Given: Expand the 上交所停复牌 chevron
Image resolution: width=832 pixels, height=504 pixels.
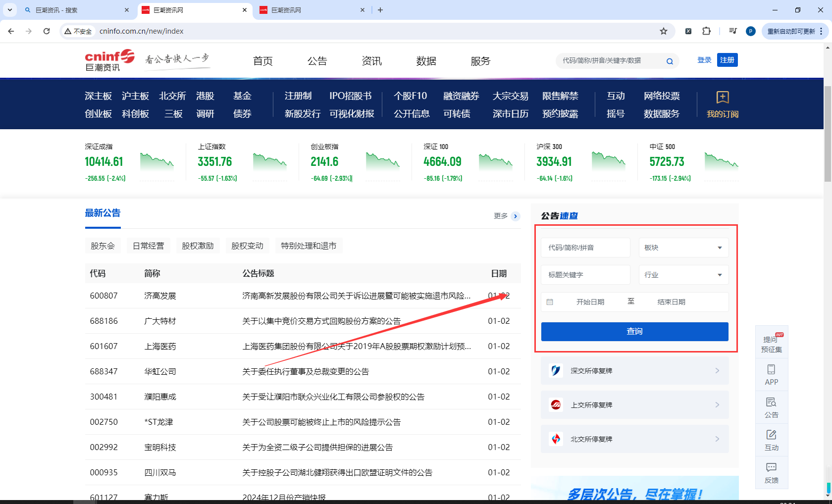Looking at the screenshot, I should (x=717, y=405).
